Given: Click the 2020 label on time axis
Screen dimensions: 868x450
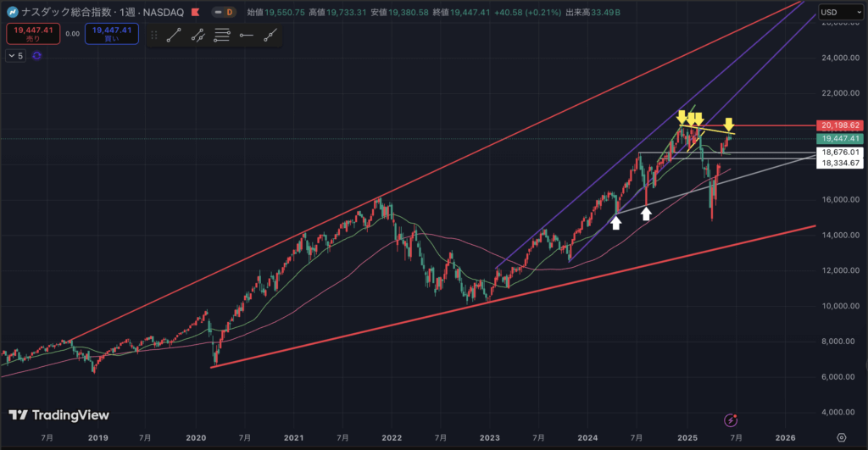Looking at the screenshot, I should pyautogui.click(x=196, y=438).
